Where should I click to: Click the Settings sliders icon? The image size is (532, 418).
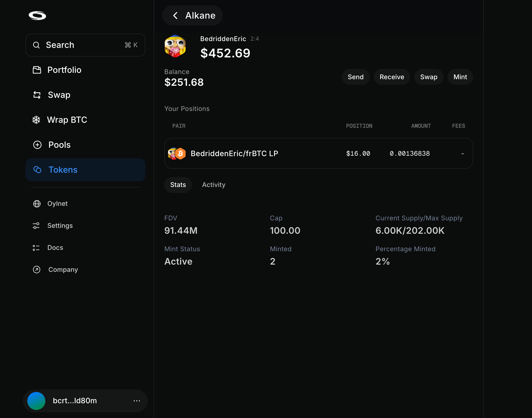[36, 226]
